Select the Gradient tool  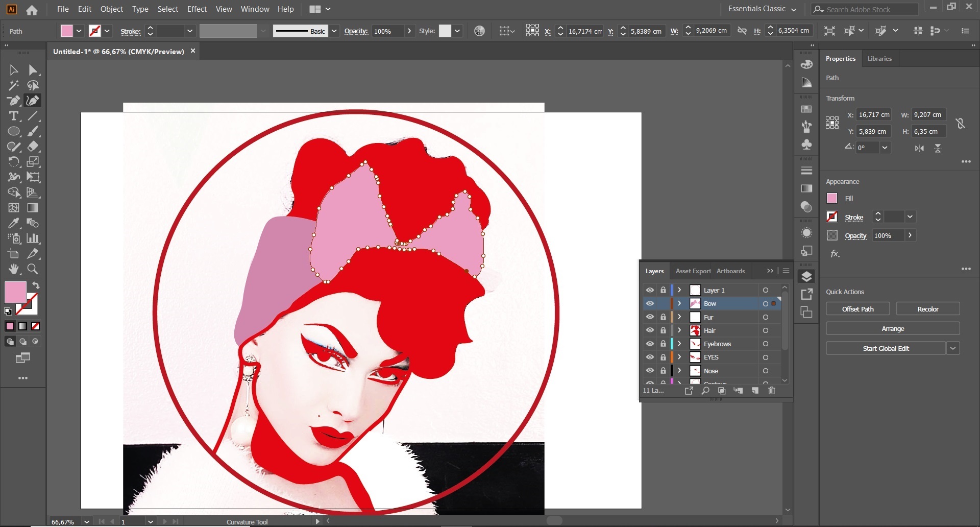[x=33, y=208]
